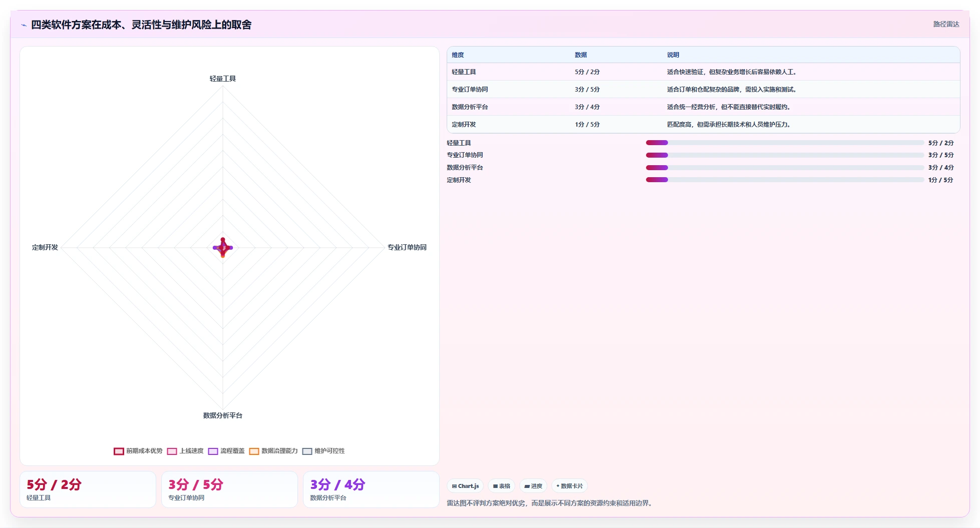Click 定制开发 label in progress list
This screenshot has width=980, height=528.
click(x=459, y=180)
